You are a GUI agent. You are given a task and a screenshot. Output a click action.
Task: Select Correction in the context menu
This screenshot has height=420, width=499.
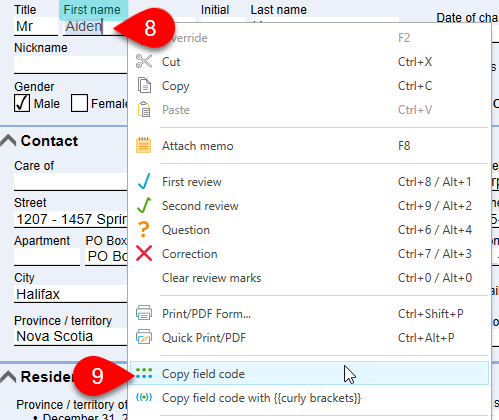[309, 254]
